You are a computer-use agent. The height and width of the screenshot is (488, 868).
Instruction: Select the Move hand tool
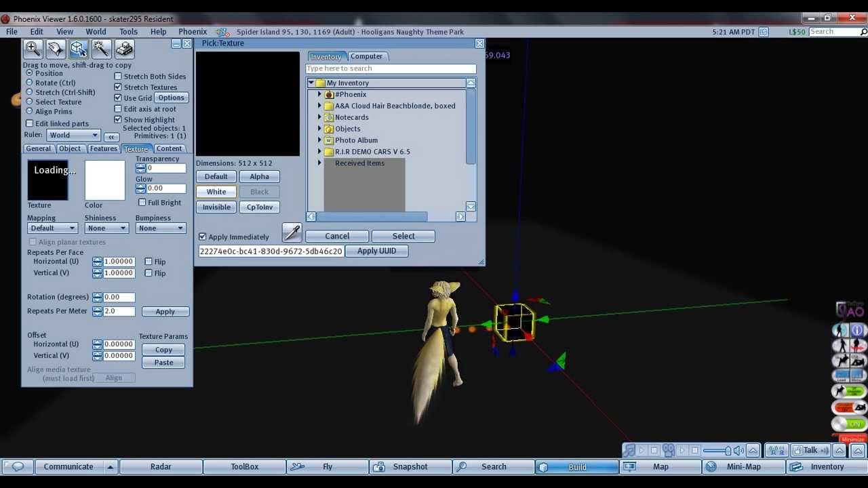pyautogui.click(x=55, y=48)
